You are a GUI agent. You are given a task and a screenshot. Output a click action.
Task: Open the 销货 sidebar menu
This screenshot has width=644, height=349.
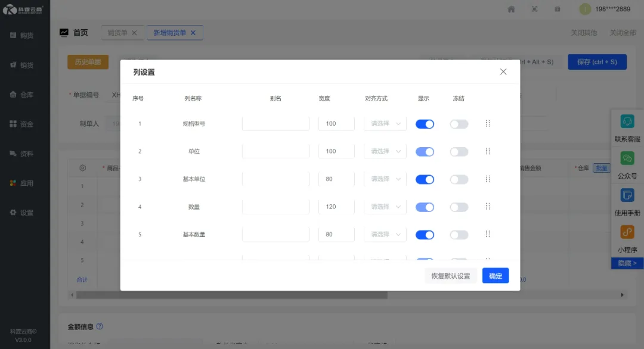tap(22, 65)
